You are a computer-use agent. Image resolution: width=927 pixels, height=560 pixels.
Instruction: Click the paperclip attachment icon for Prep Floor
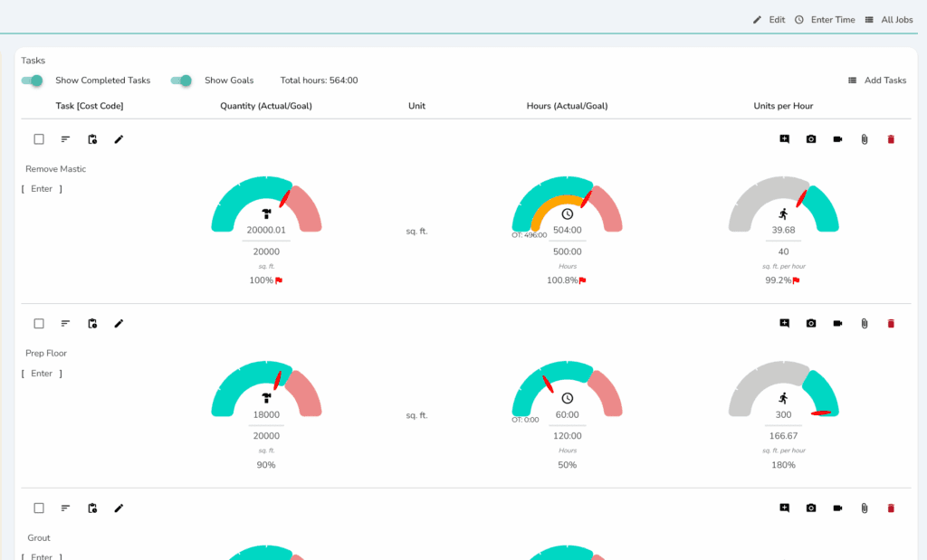point(865,324)
